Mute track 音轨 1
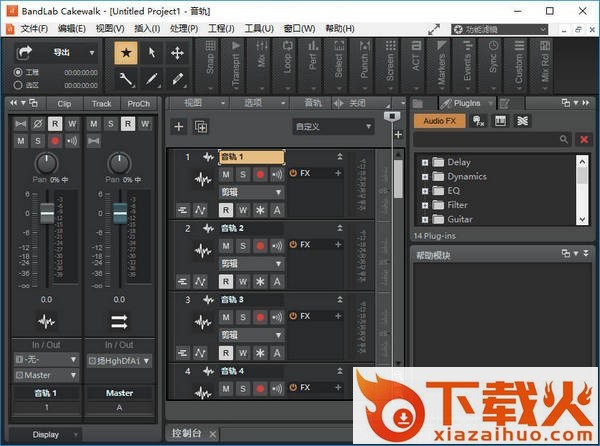This screenshot has width=600, height=446. tap(226, 175)
